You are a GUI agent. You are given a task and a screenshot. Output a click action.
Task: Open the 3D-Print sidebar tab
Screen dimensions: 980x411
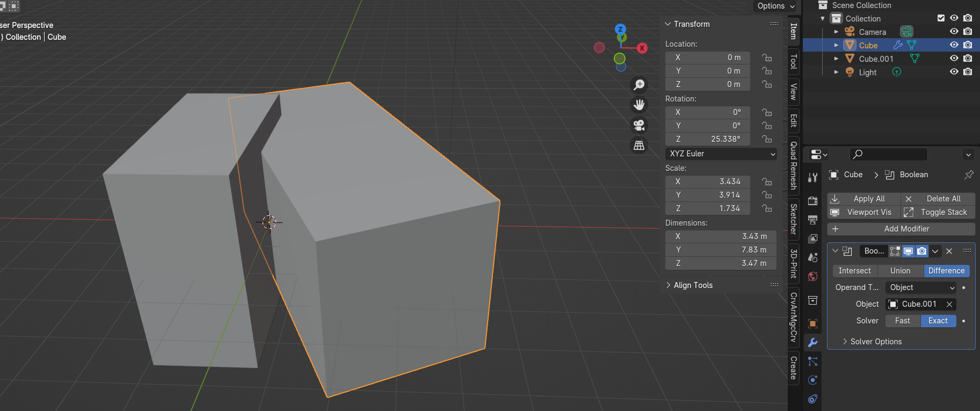[794, 263]
